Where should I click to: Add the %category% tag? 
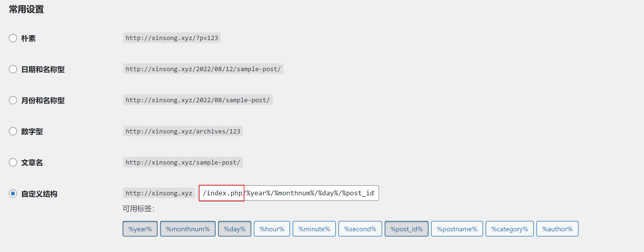[510, 229]
